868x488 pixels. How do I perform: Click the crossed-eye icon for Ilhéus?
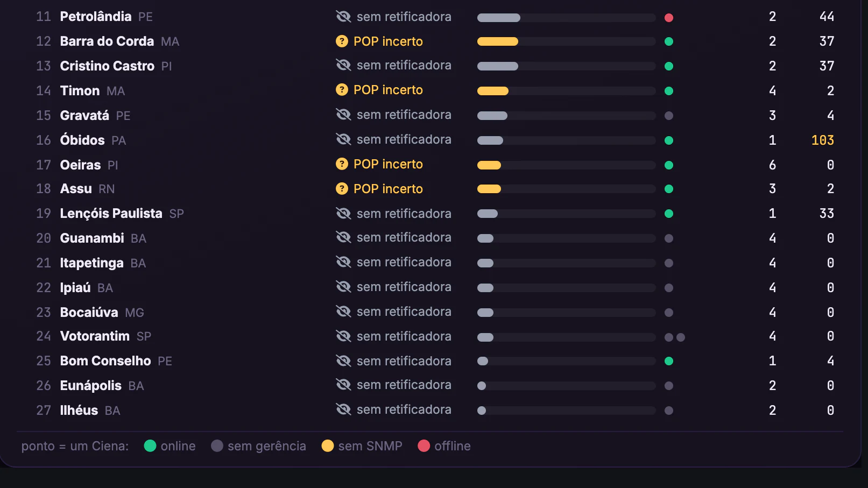(343, 409)
